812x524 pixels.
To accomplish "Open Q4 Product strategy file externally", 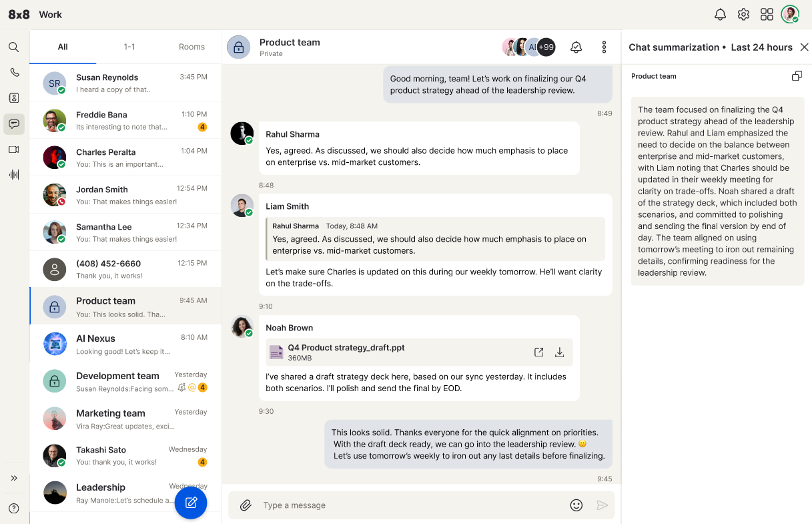I will pos(538,352).
